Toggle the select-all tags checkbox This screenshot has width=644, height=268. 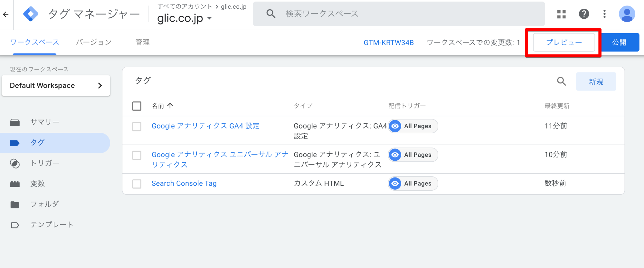click(137, 106)
